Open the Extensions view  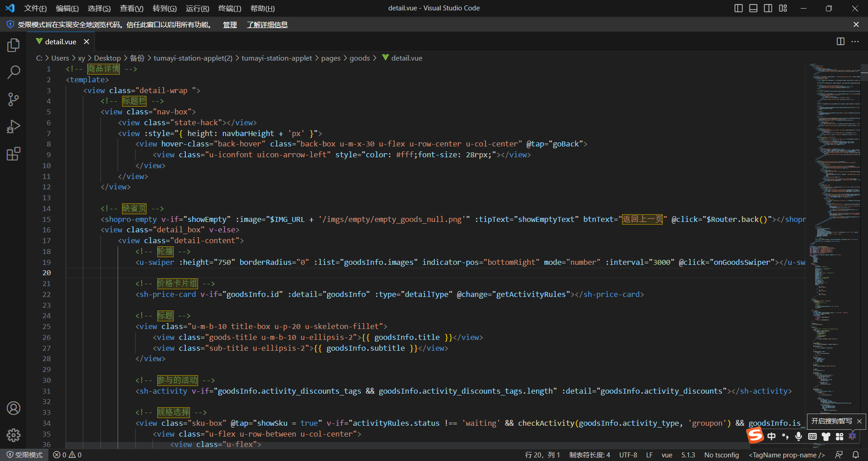click(x=14, y=154)
